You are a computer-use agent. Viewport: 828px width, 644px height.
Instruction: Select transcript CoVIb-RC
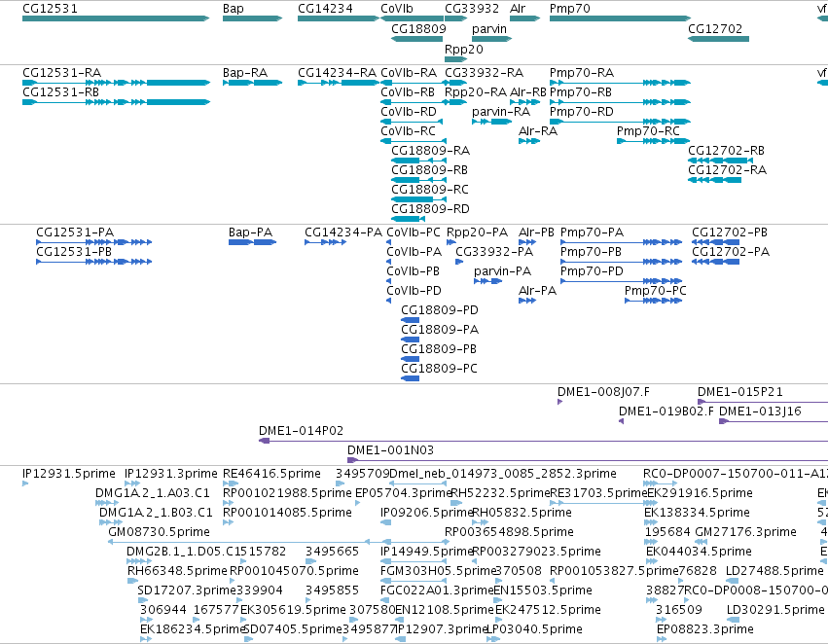tap(414, 141)
